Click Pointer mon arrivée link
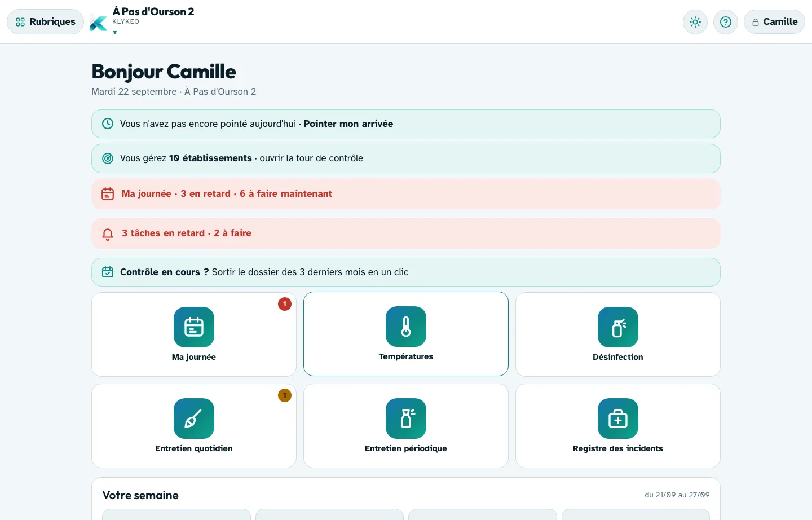Image resolution: width=812 pixels, height=520 pixels. coord(348,124)
